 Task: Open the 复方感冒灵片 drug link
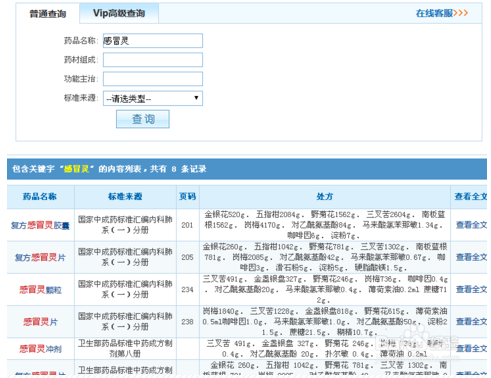40,257
